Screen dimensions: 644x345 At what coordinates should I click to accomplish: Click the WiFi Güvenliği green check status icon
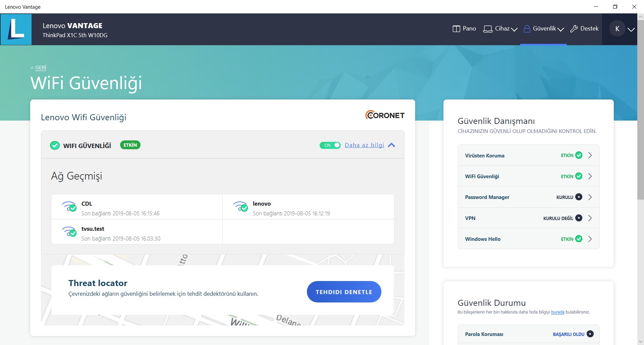pos(579,176)
